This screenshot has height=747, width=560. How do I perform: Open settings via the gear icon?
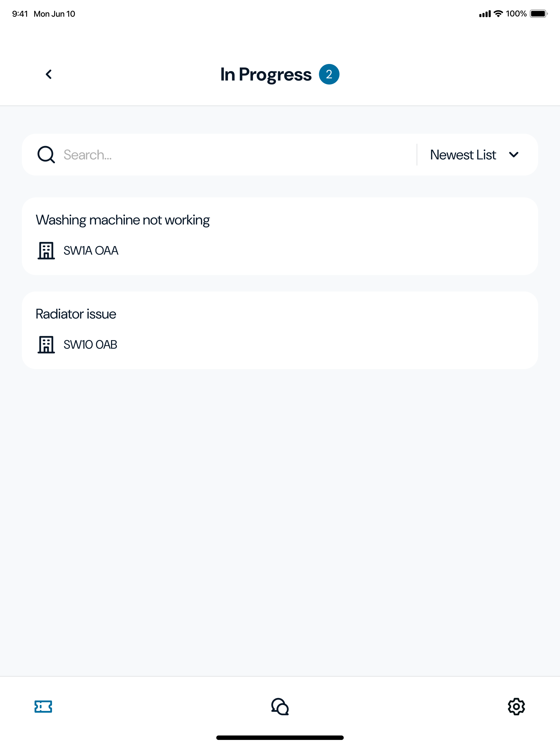pyautogui.click(x=517, y=707)
